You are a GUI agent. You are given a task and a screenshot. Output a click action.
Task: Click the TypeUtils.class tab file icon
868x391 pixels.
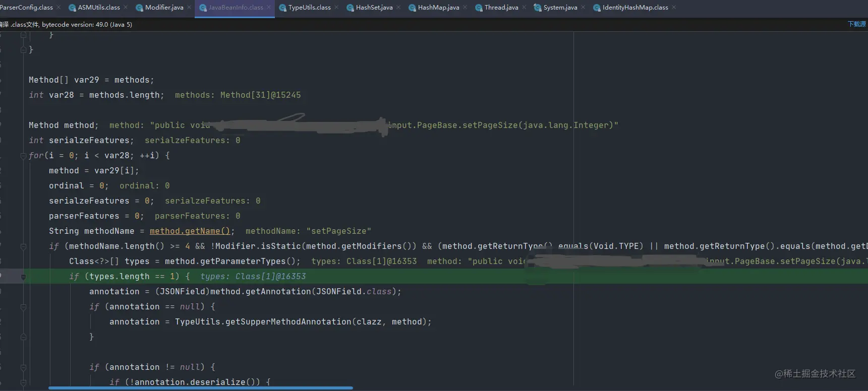tap(282, 8)
